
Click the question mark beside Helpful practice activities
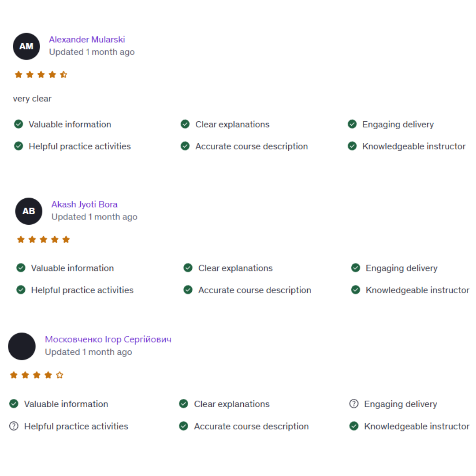pyautogui.click(x=14, y=426)
